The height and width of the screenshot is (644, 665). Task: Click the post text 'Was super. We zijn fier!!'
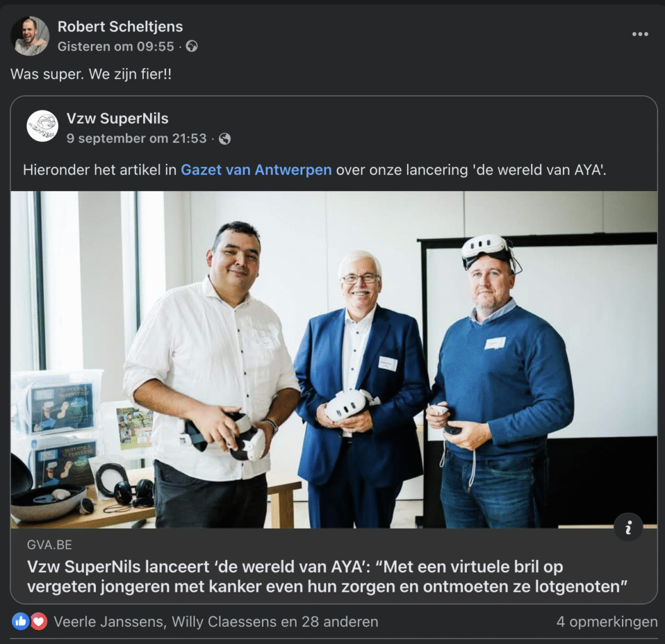[91, 74]
